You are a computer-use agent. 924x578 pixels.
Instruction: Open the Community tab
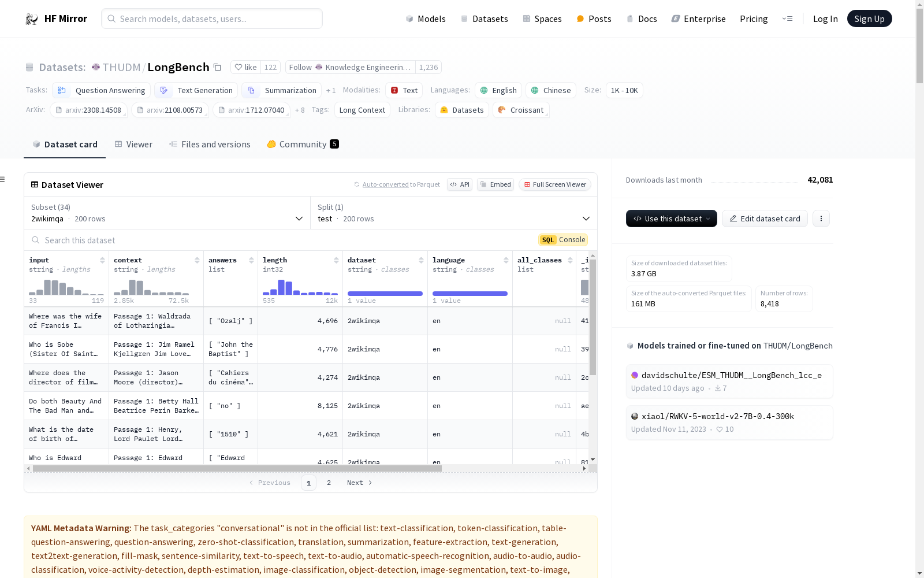pyautogui.click(x=303, y=144)
